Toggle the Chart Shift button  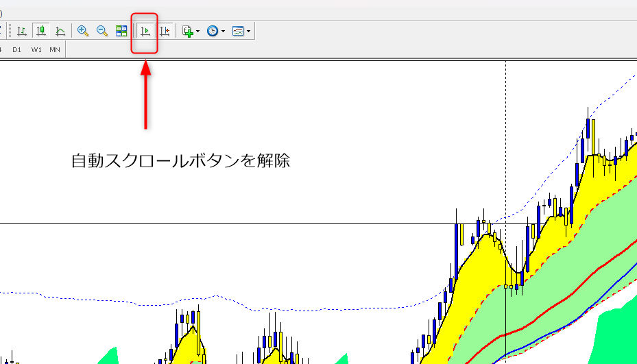click(165, 31)
